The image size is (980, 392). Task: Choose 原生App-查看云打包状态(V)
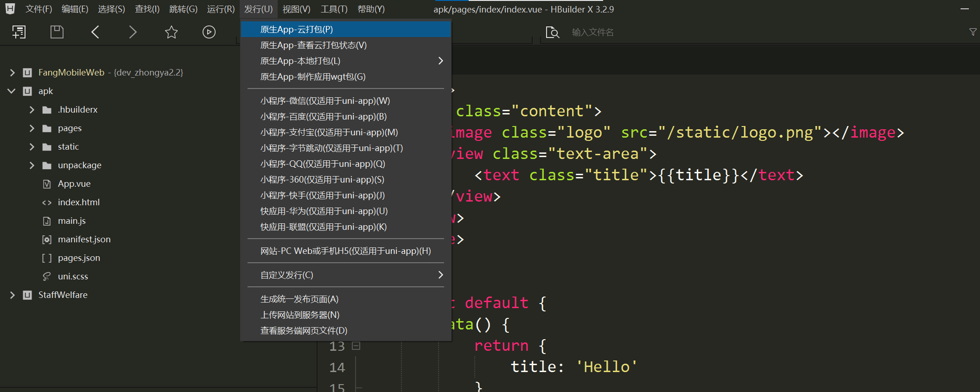point(346,45)
